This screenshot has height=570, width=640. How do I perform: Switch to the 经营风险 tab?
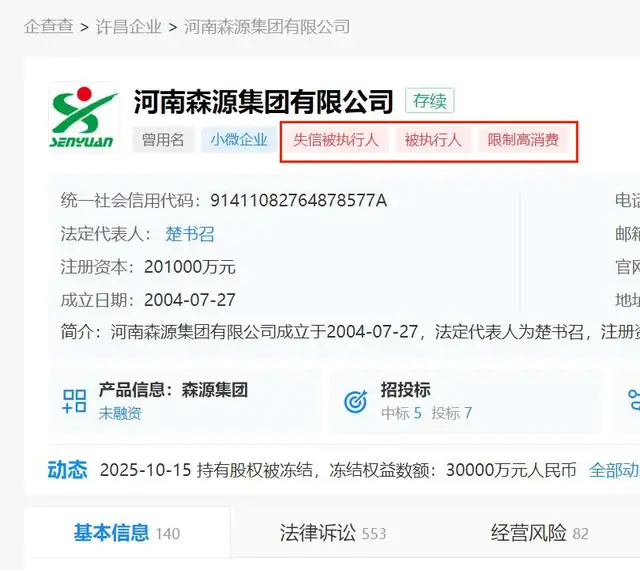[x=540, y=533]
